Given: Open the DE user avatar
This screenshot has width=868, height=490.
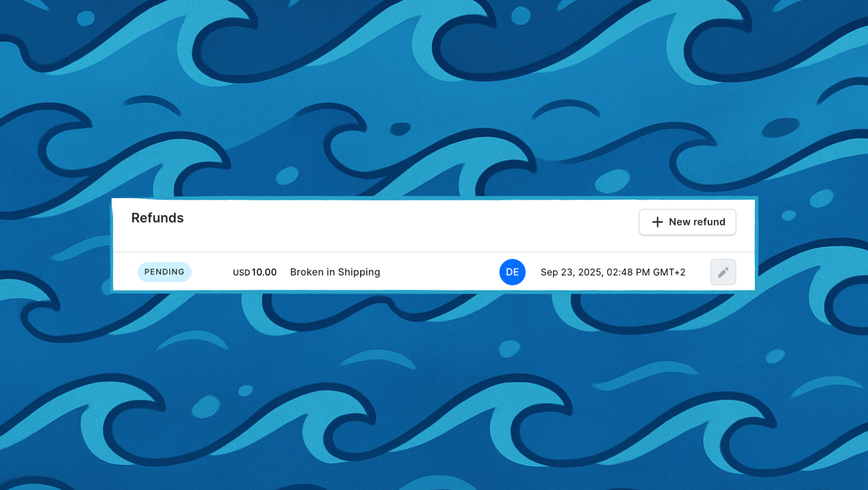Looking at the screenshot, I should pyautogui.click(x=512, y=272).
